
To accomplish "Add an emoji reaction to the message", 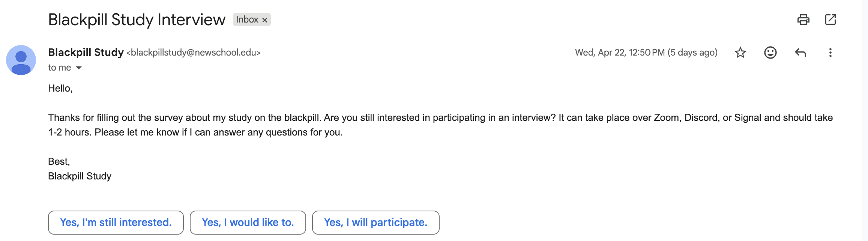I will [770, 53].
